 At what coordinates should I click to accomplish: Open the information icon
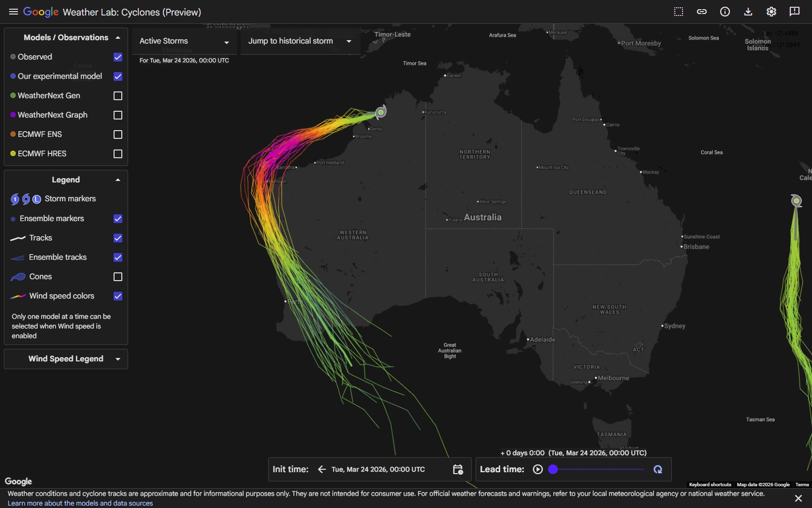coord(725,12)
